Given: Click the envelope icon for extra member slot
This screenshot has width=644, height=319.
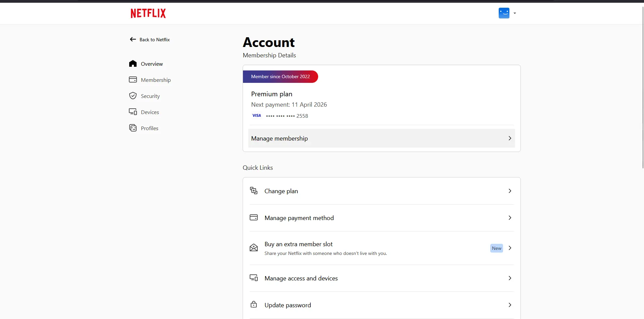Looking at the screenshot, I should pos(254,248).
